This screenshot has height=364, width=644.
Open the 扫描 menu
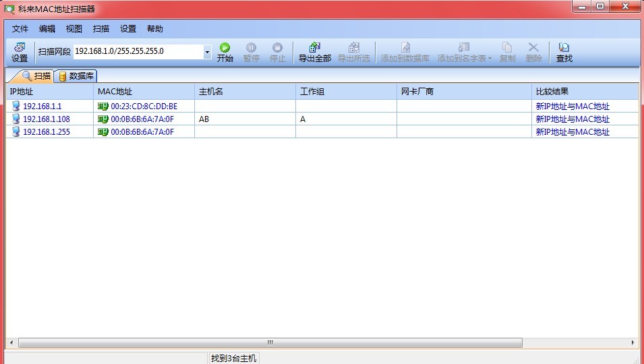[x=101, y=29]
